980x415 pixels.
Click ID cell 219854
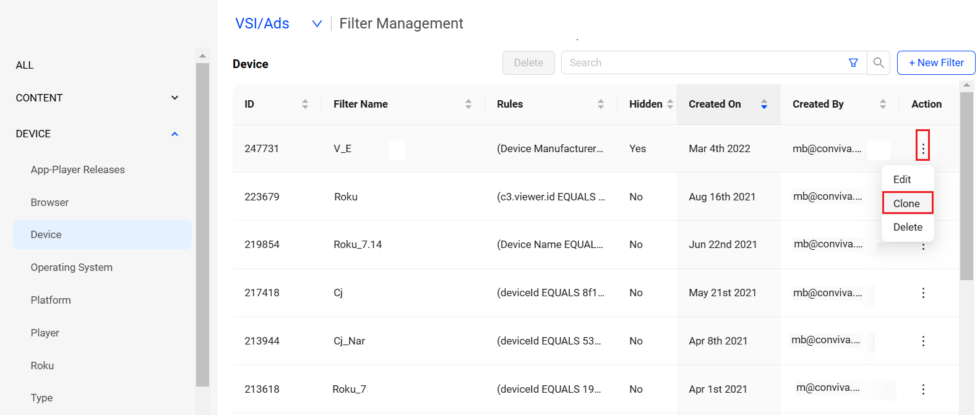(262, 244)
